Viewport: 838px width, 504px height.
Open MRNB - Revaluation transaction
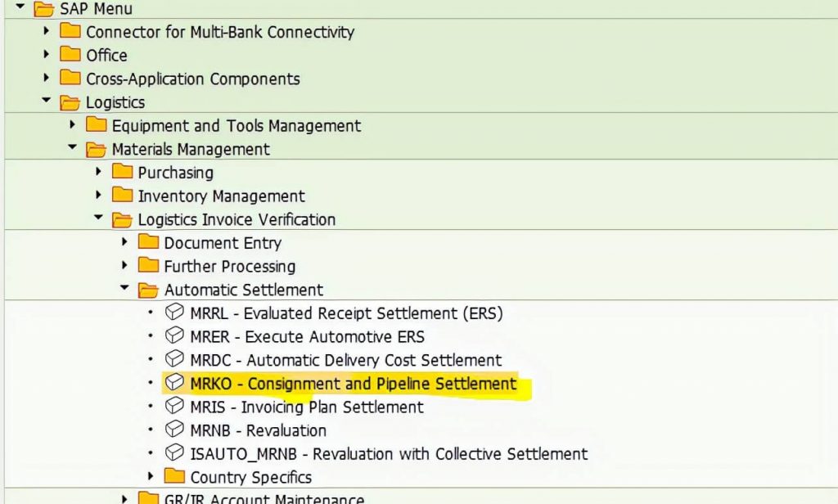(258, 431)
